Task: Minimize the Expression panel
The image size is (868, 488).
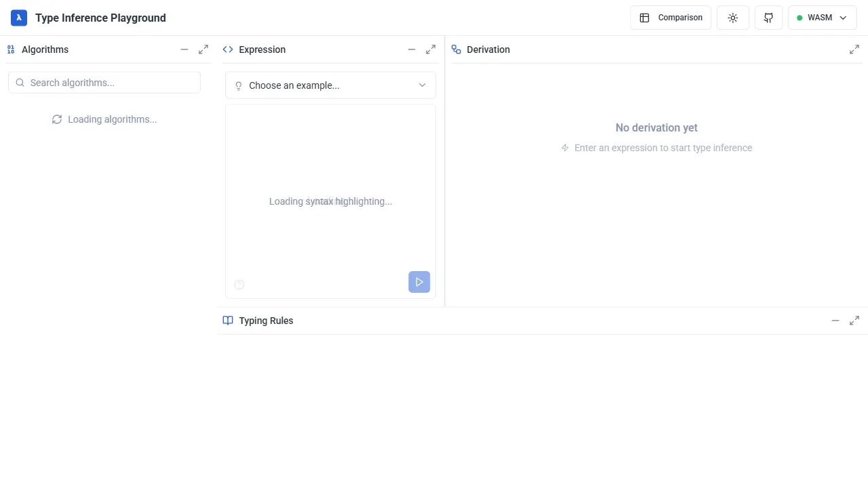Action: (412, 49)
